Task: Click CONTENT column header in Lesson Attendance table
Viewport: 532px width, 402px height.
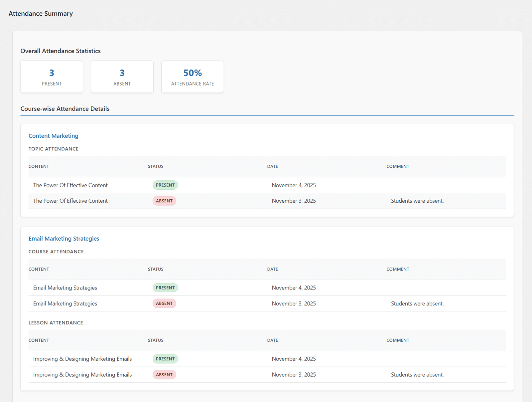Action: [x=39, y=340]
